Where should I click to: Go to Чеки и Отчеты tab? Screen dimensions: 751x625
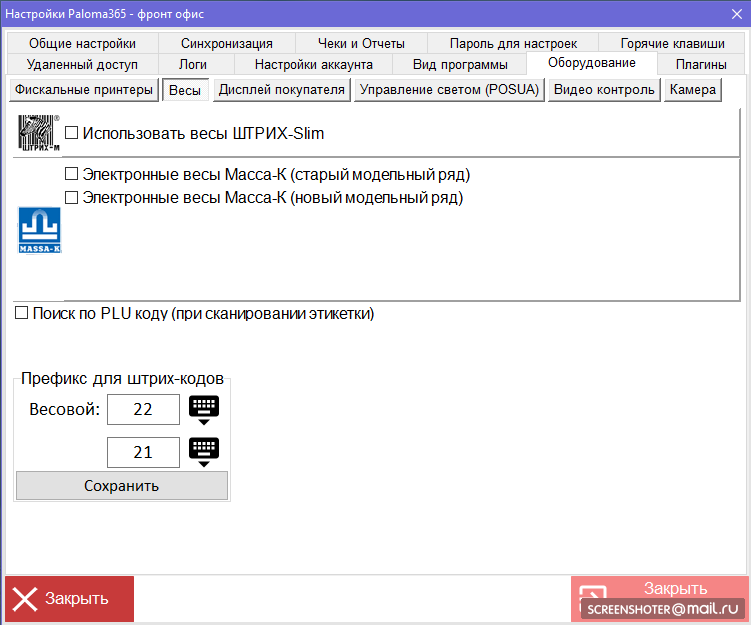click(361, 43)
